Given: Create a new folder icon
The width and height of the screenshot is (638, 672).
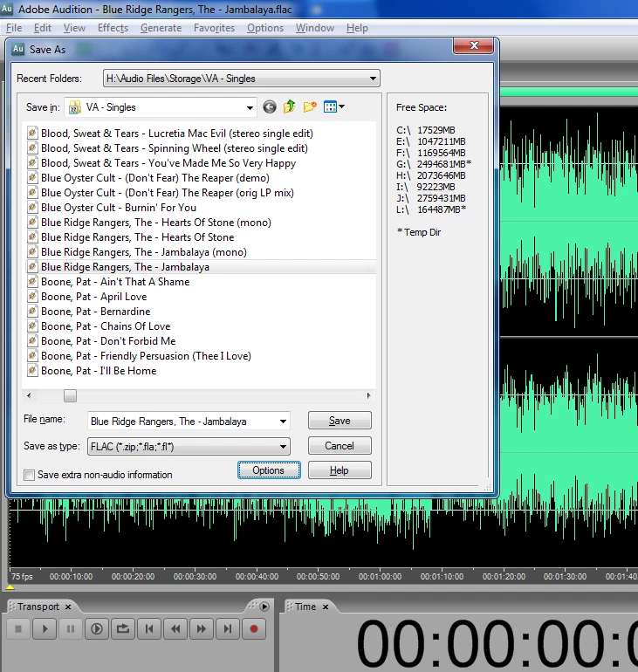Looking at the screenshot, I should pos(310,106).
